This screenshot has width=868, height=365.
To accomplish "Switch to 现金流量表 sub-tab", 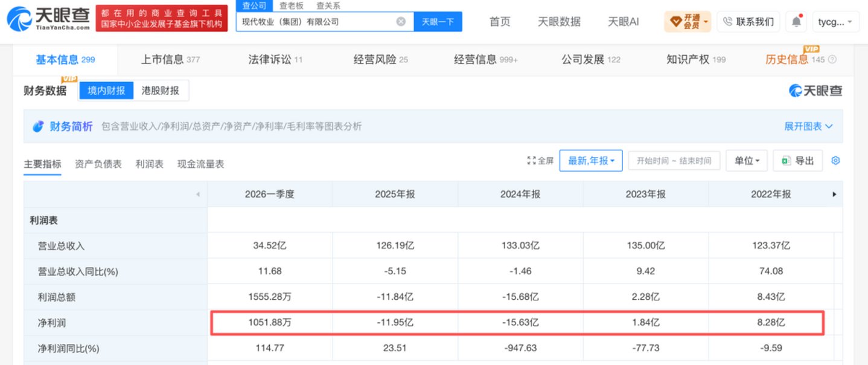I will [200, 164].
